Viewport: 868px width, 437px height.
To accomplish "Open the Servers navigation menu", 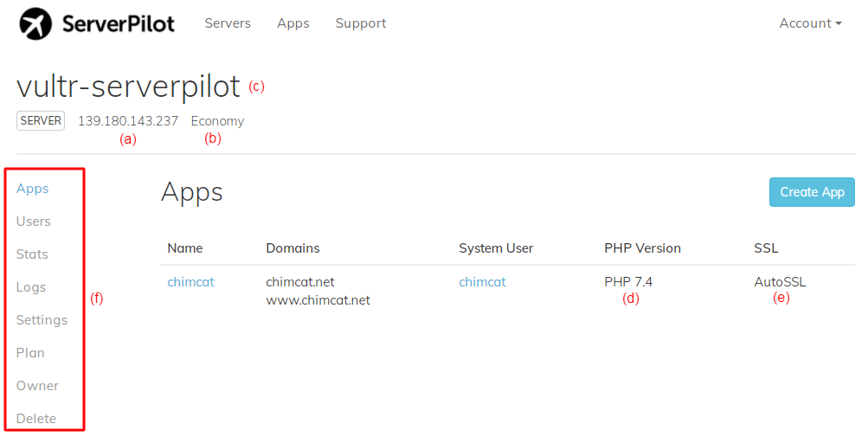I will click(228, 23).
